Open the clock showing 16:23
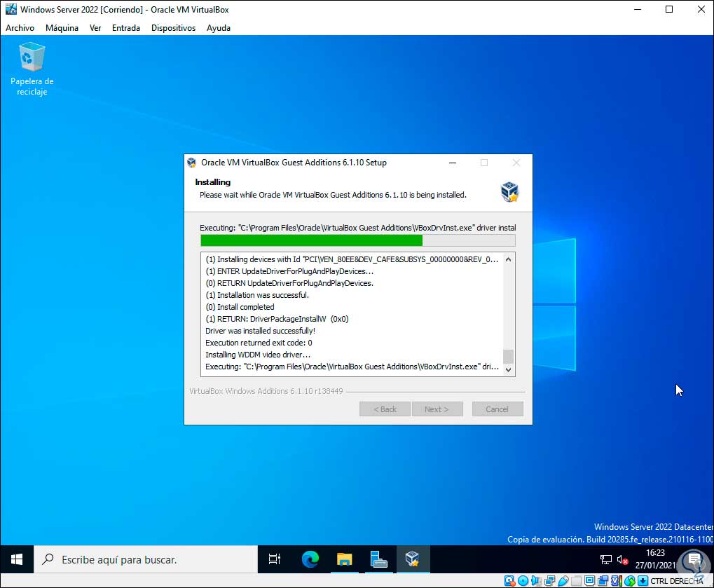Screen dimensions: 714x588 tap(655, 559)
